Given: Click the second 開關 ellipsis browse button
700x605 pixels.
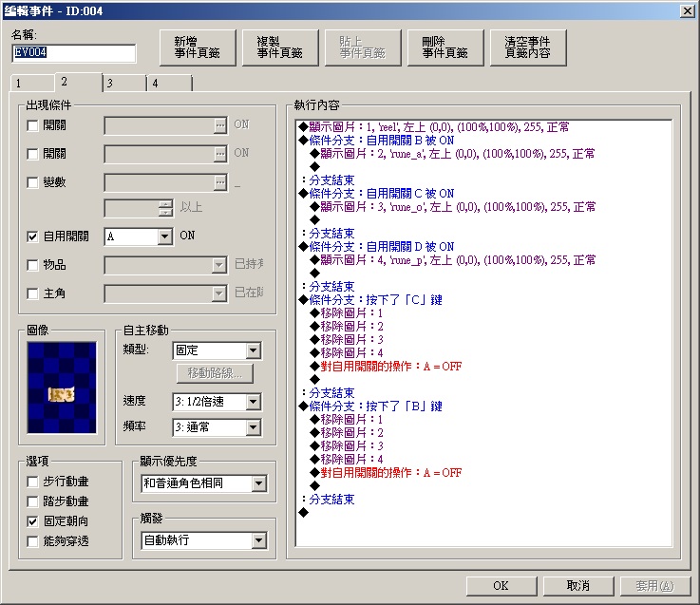Looking at the screenshot, I should coord(220,154).
